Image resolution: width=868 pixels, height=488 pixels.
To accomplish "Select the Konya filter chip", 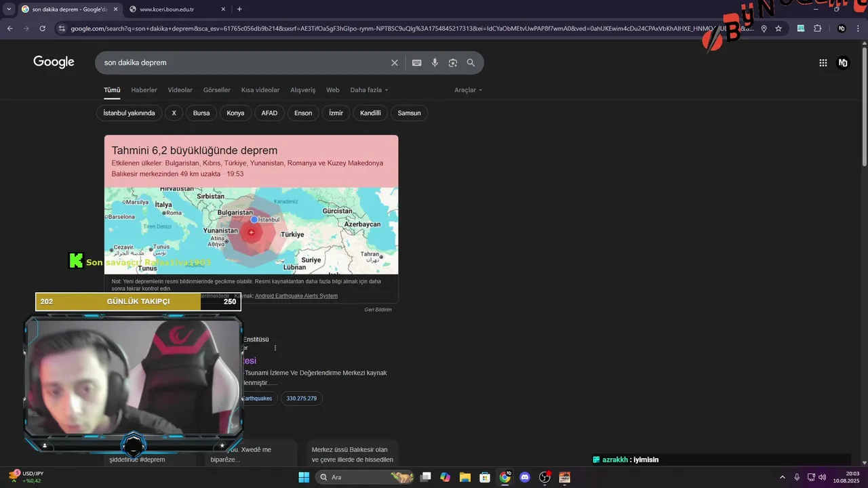I will (x=235, y=113).
